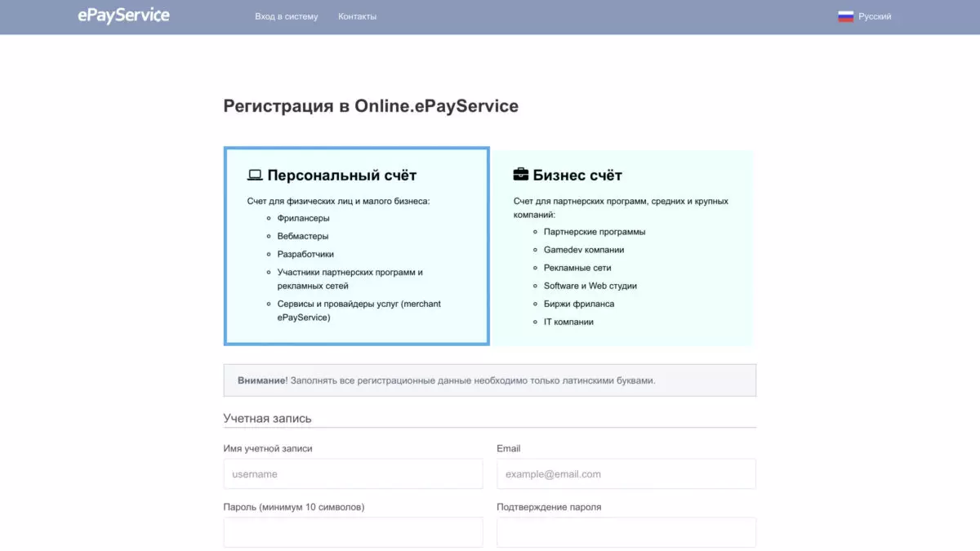Open the Контакты menu link

pos(358,16)
